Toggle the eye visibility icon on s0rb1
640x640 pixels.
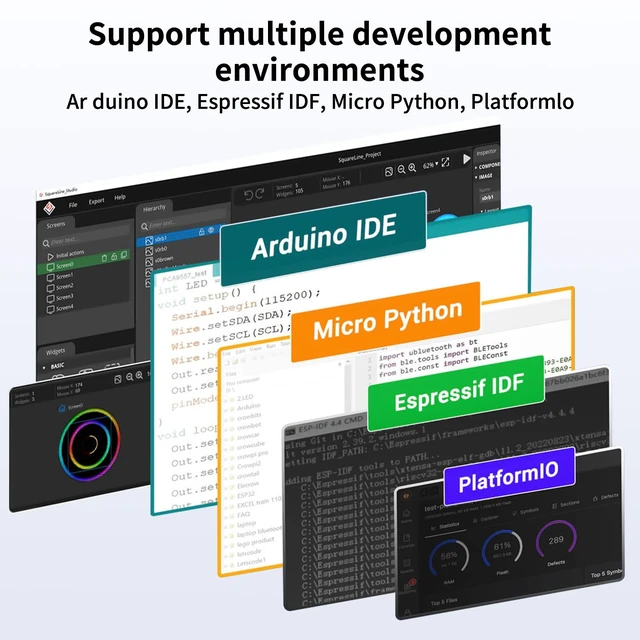[211, 230]
